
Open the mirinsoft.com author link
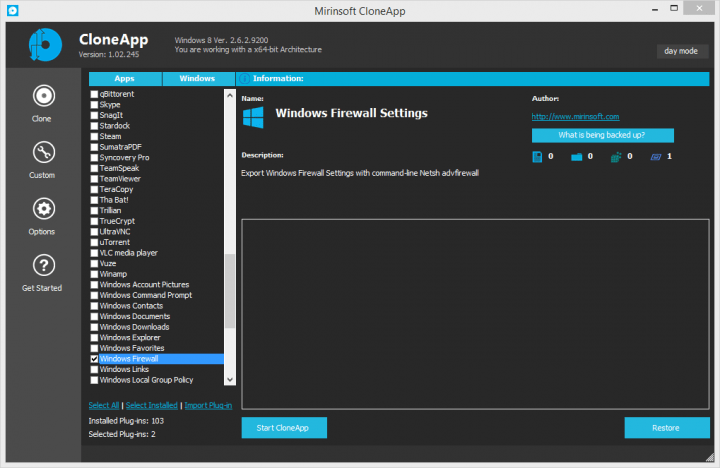[x=575, y=117]
